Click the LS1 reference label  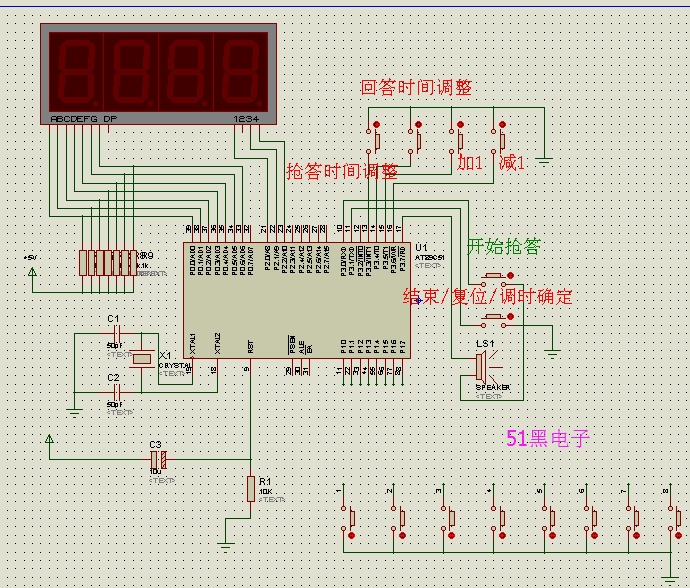click(x=485, y=344)
